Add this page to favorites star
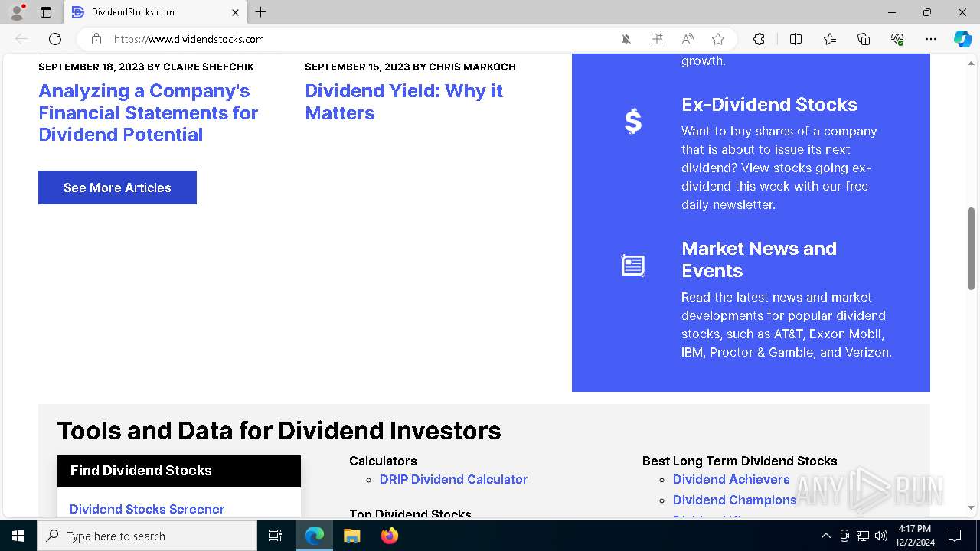Image resolution: width=980 pixels, height=551 pixels. [x=718, y=39]
